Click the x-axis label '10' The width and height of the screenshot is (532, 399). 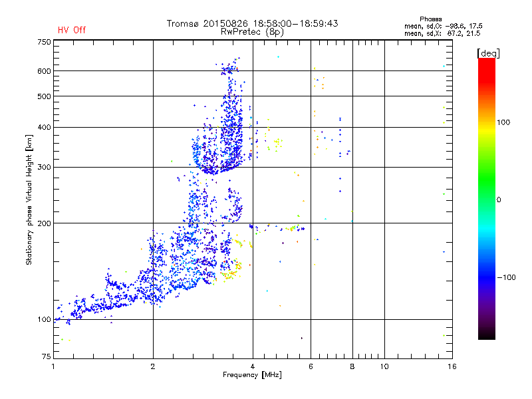384,366
